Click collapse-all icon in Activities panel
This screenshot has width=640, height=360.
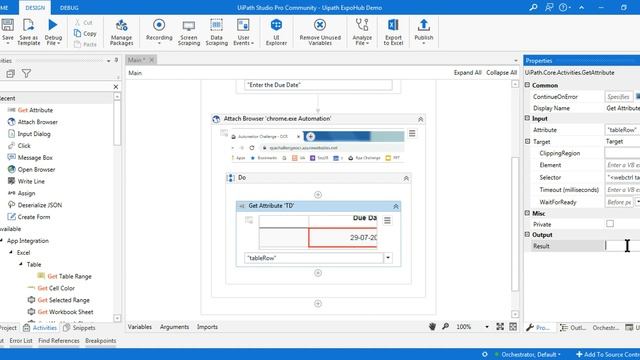(x=10, y=73)
